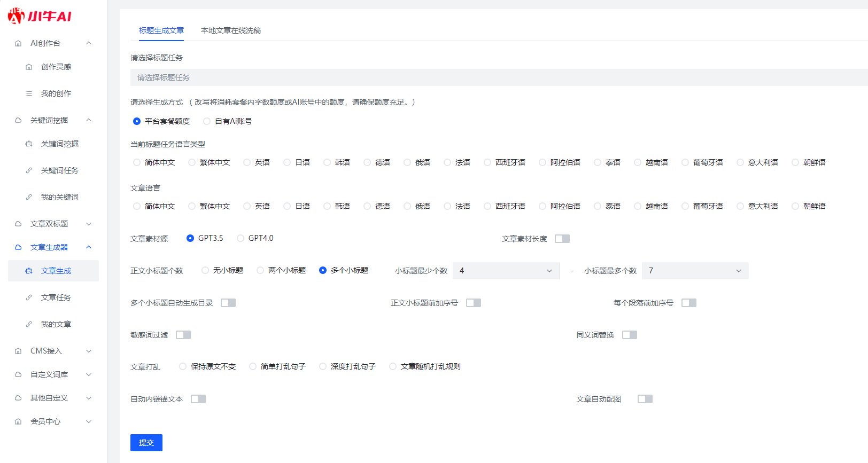Click the 请选择标题任务 input field
Viewport: 868px width, 463px height.
(497, 77)
